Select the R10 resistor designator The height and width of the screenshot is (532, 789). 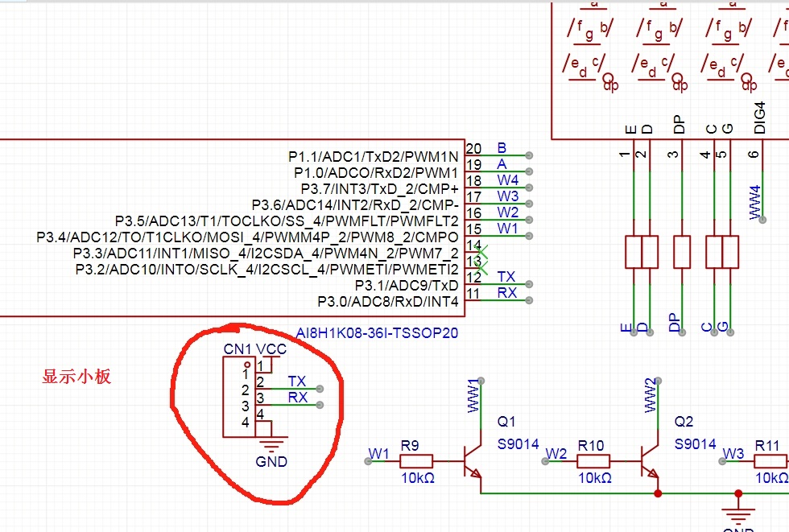[x=591, y=446]
